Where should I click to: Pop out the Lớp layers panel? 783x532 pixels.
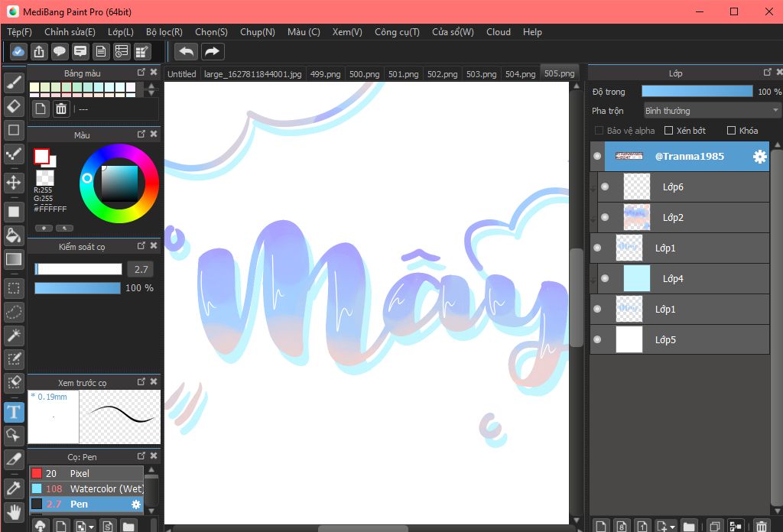[x=768, y=73]
